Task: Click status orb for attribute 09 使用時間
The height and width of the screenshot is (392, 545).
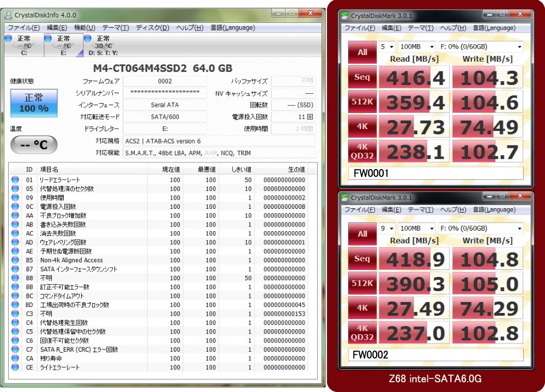Action: point(15,197)
